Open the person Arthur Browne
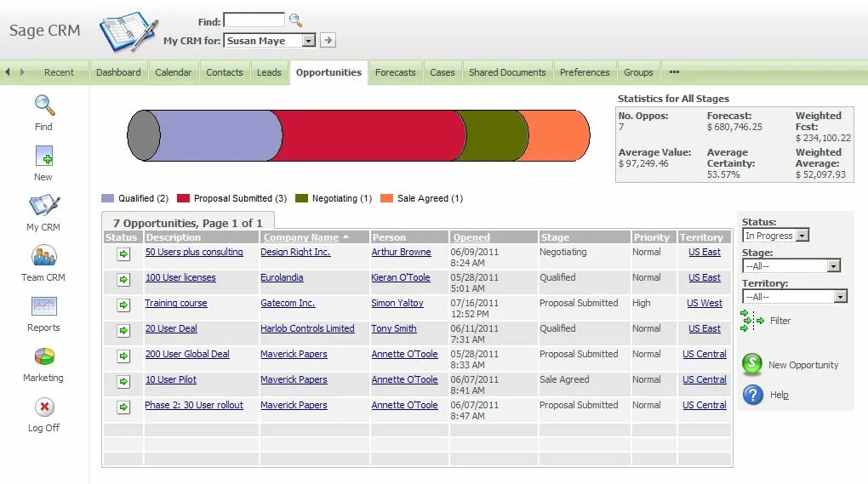This screenshot has width=868, height=484. click(401, 253)
